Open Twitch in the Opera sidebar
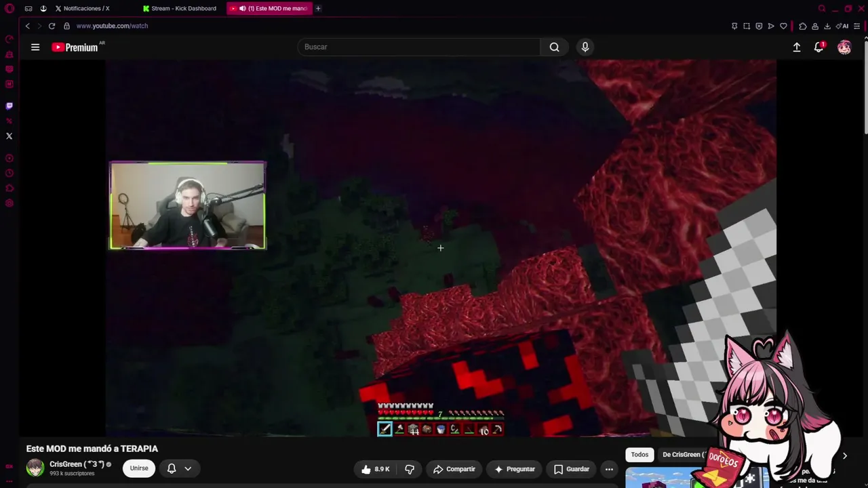The image size is (868, 488). click(x=9, y=106)
